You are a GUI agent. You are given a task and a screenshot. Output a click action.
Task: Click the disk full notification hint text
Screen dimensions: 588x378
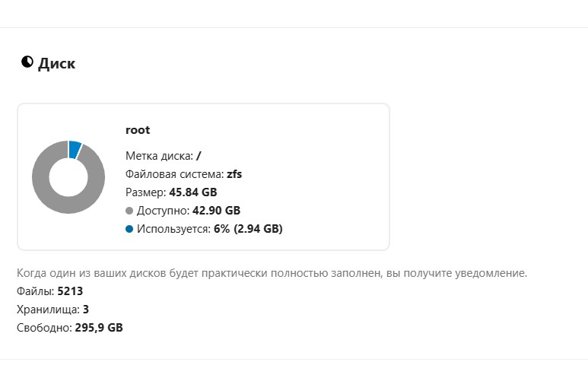[272, 273]
